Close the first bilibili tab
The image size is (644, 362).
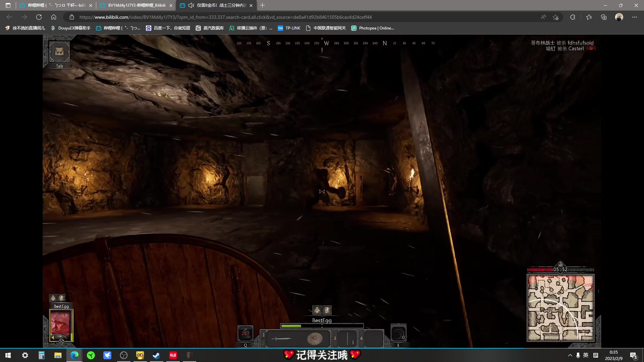pyautogui.click(x=91, y=5)
